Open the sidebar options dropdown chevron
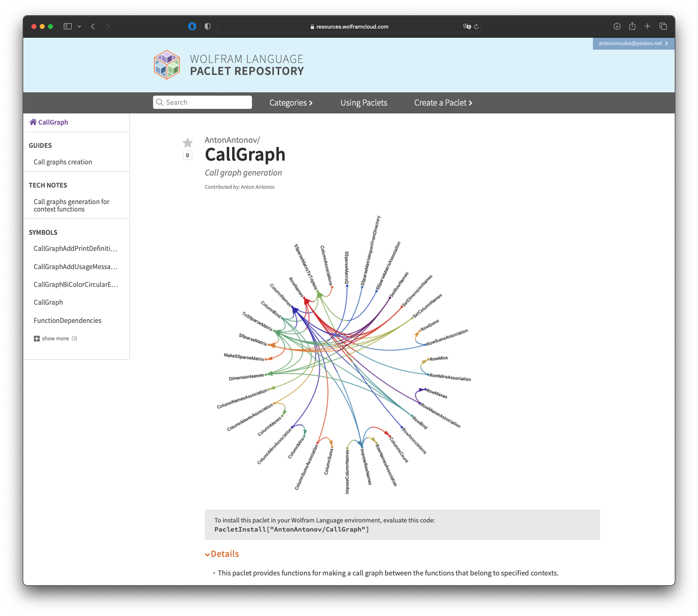The height and width of the screenshot is (616, 698). [x=79, y=26]
